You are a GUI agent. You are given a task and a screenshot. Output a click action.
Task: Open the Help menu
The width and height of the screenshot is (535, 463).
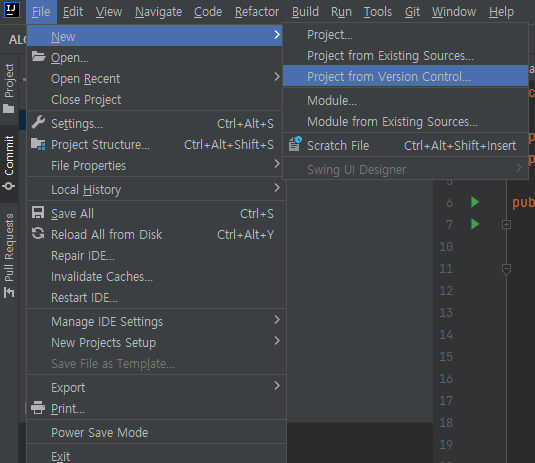(501, 12)
